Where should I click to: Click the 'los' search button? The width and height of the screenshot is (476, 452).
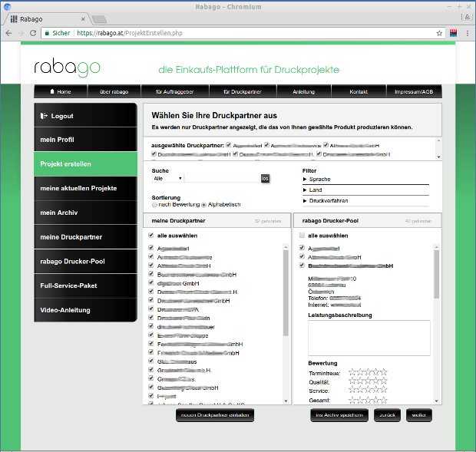point(265,178)
